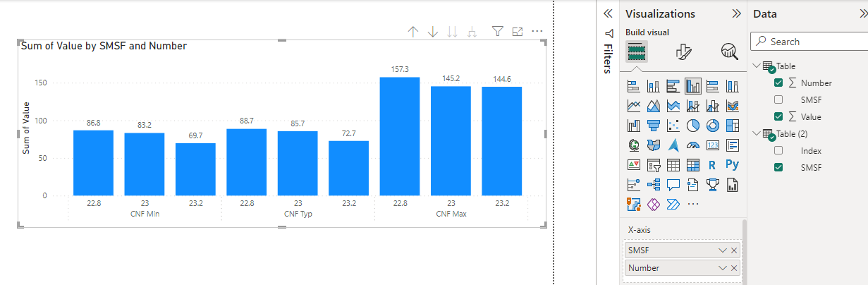Image resolution: width=868 pixels, height=285 pixels.
Task: Turn on drill down mode arrow
Action: click(x=433, y=32)
